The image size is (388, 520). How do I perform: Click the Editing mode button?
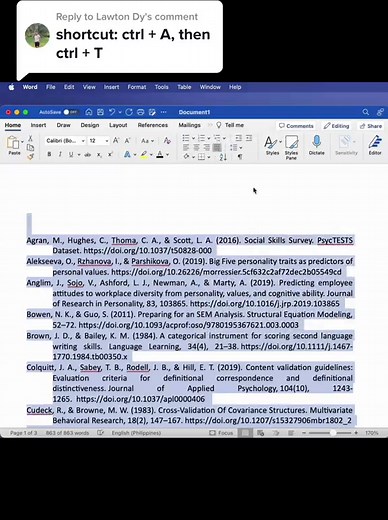[336, 126]
